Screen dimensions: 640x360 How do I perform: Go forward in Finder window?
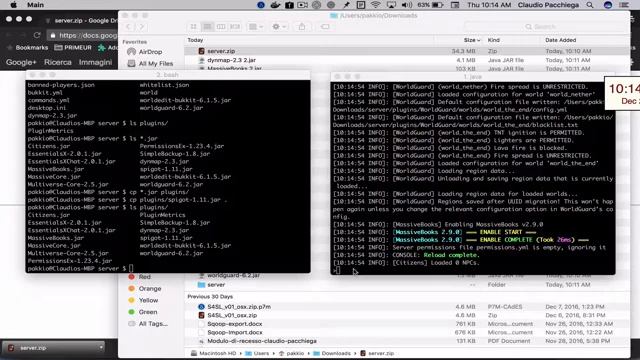coord(142,27)
